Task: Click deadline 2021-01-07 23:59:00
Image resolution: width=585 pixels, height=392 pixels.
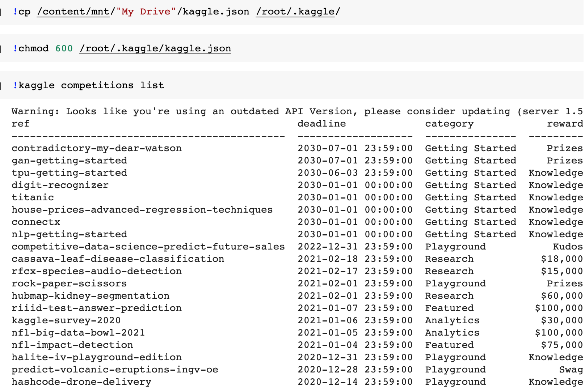Action: (355, 308)
